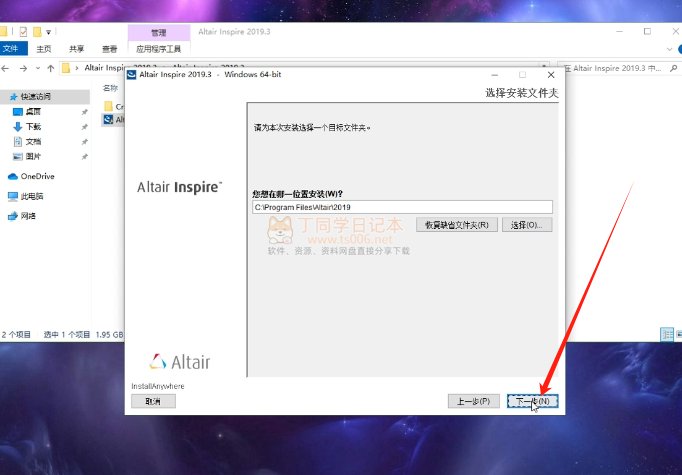
Task: Open Documents in the navigation pane
Action: pyautogui.click(x=33, y=141)
